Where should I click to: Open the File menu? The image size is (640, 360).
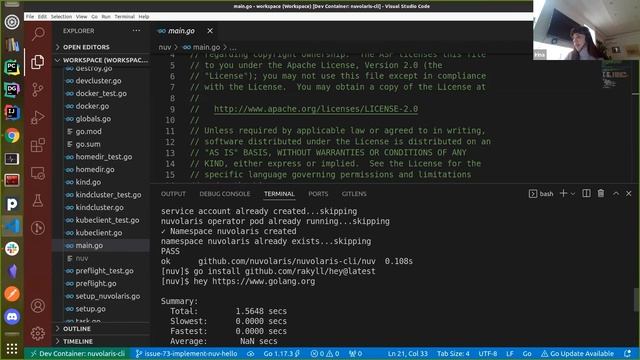point(30,16)
